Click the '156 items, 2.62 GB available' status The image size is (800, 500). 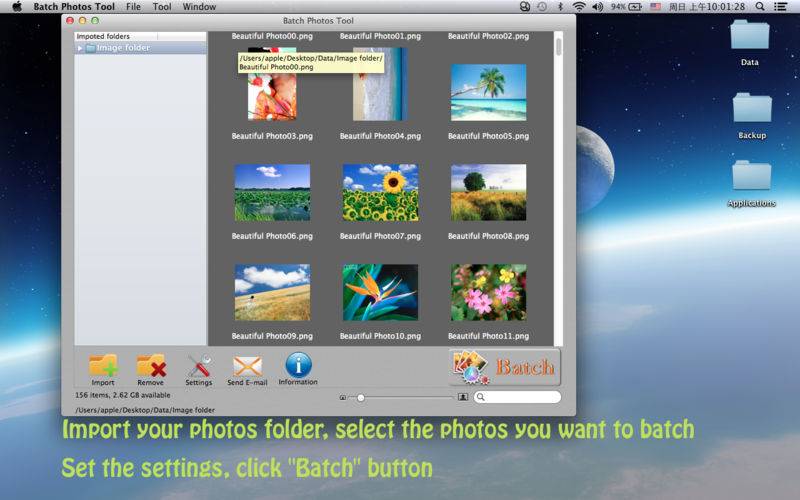tap(122, 395)
